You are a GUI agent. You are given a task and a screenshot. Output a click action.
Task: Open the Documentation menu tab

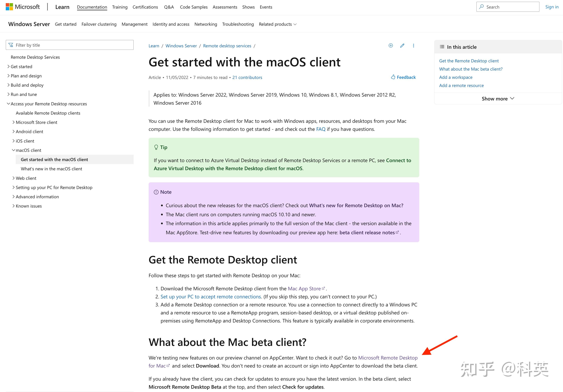[92, 7]
